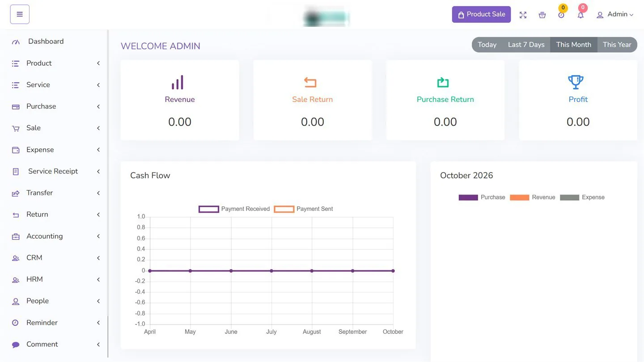Viewport: 644px width, 362px height.
Task: Click the Service Receipt document icon
Action: pos(16,172)
